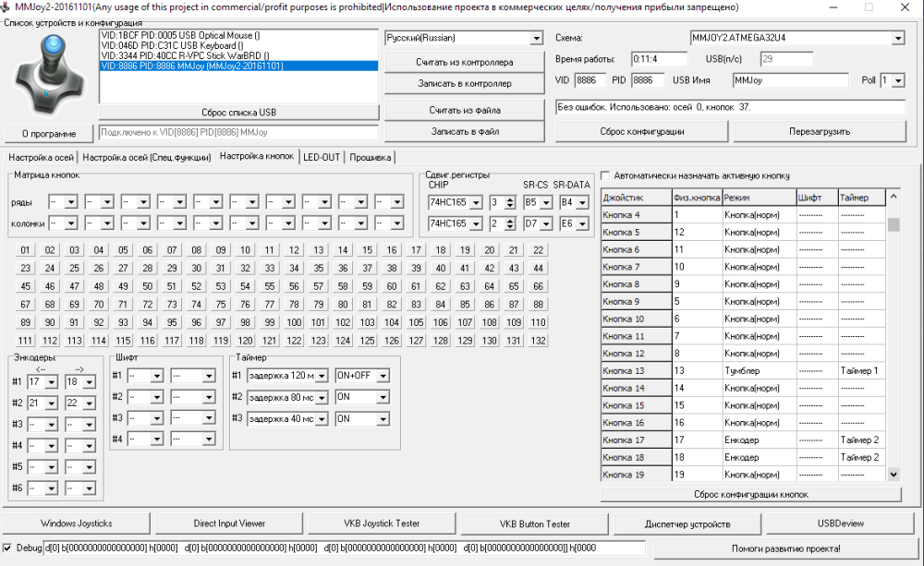The image size is (924, 566).
Task: Click the MMJoy2 title bar app icon
Action: pyautogui.click(x=7, y=7)
